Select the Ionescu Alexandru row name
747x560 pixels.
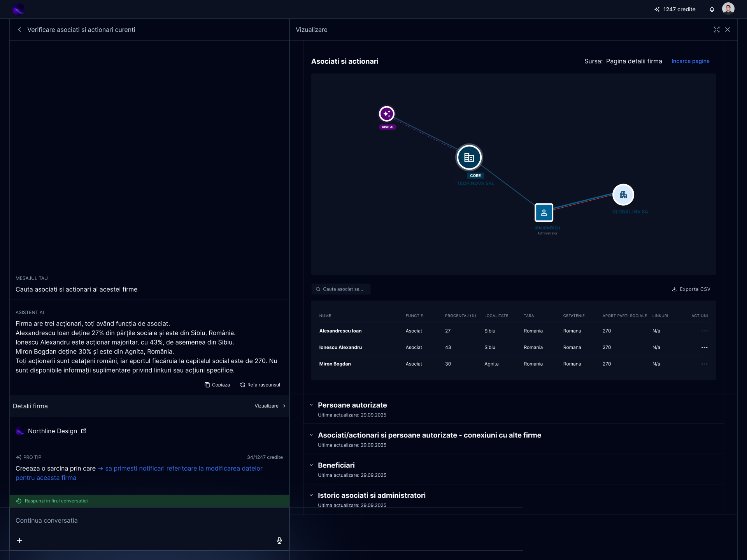coord(340,348)
